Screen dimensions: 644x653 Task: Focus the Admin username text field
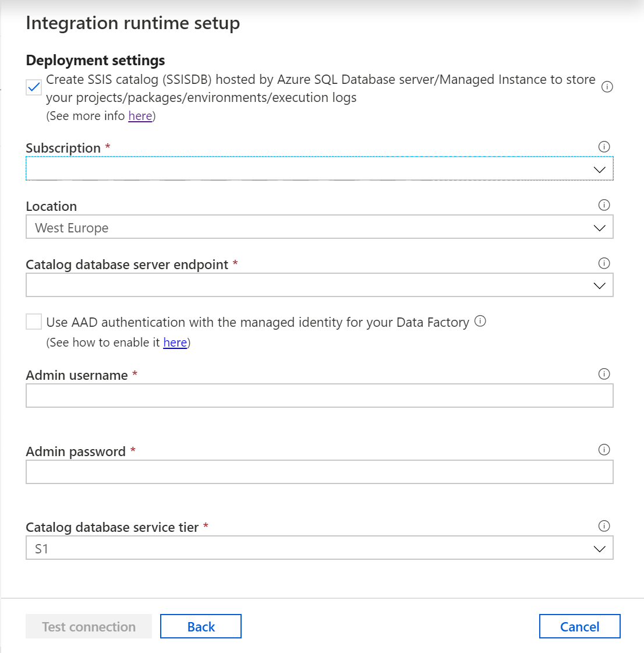(x=319, y=396)
